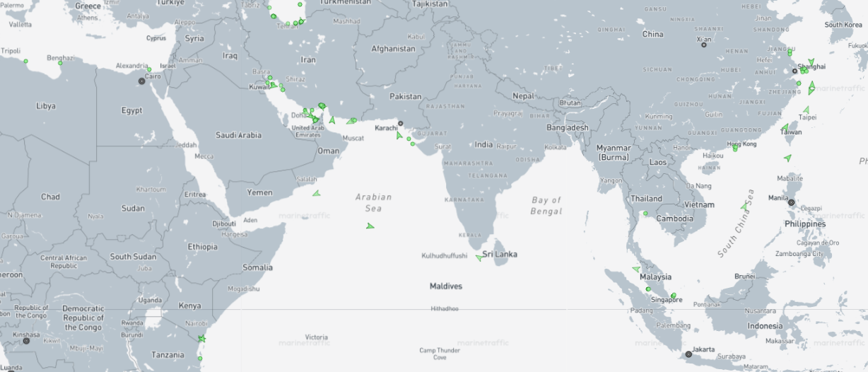Select the 'Ethiopia' label
The image size is (868, 372).
(x=203, y=247)
